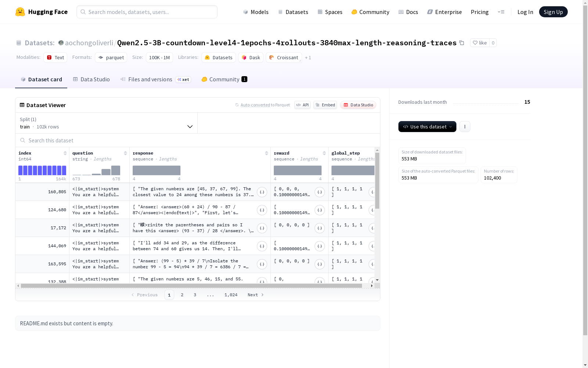Jump to page 1,024 of the dataset
Image resolution: width=588 pixels, height=368 pixels.
231,295
